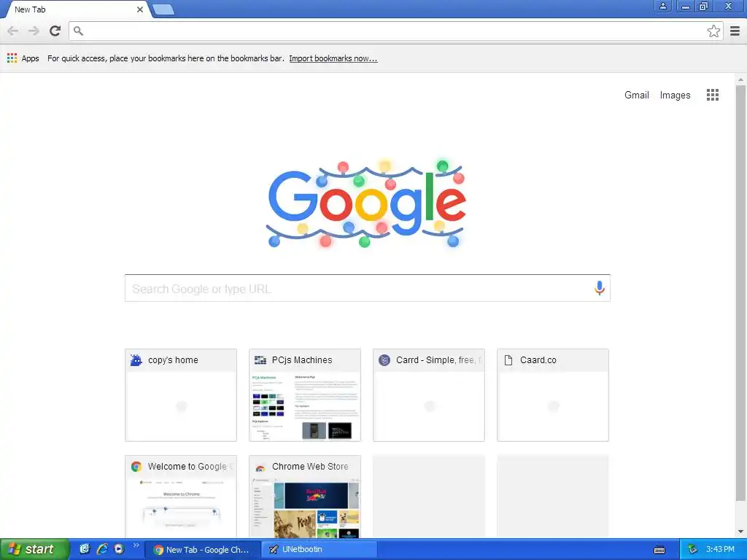Image resolution: width=747 pixels, height=560 pixels.
Task: Close the New Tab tab
Action: (139, 9)
